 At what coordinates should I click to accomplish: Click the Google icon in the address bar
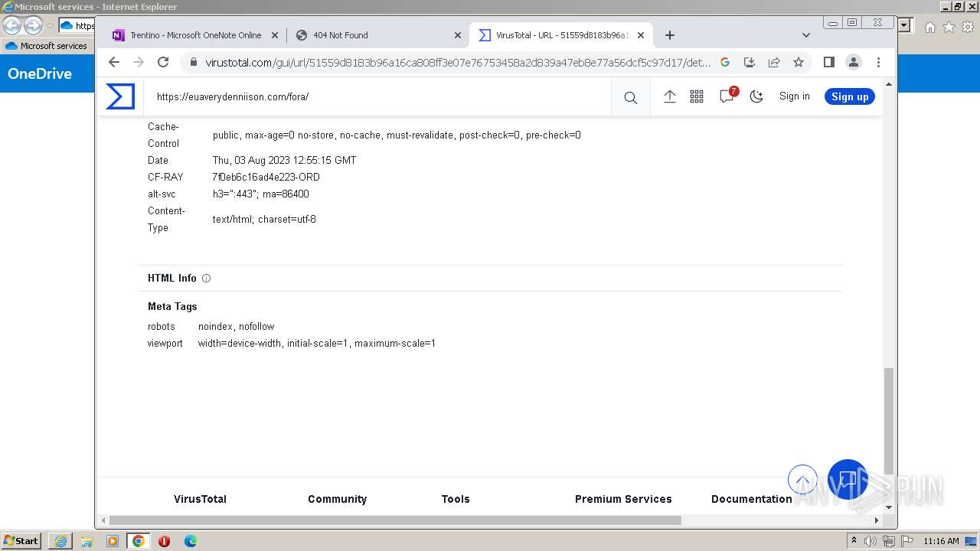[x=725, y=62]
